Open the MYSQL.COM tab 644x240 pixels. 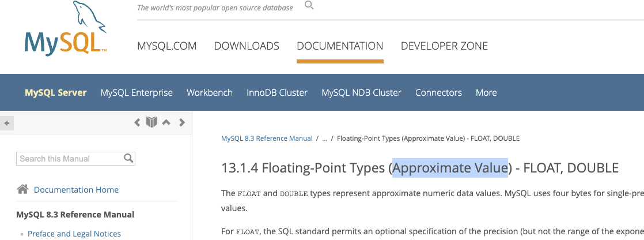pyautogui.click(x=166, y=46)
